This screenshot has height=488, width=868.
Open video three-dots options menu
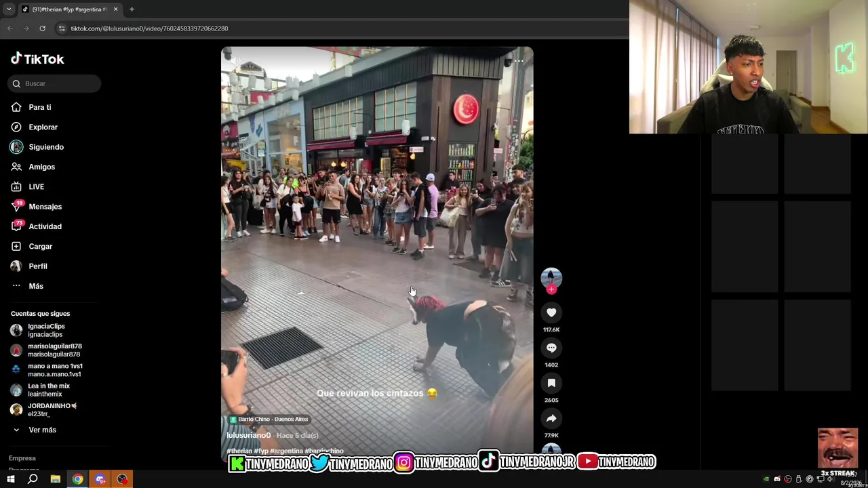click(519, 61)
